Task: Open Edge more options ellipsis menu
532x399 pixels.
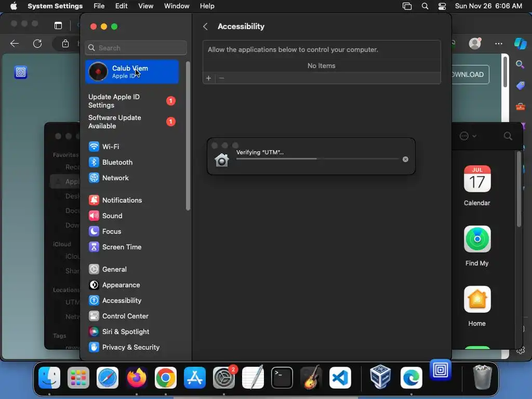Action: tap(498, 44)
